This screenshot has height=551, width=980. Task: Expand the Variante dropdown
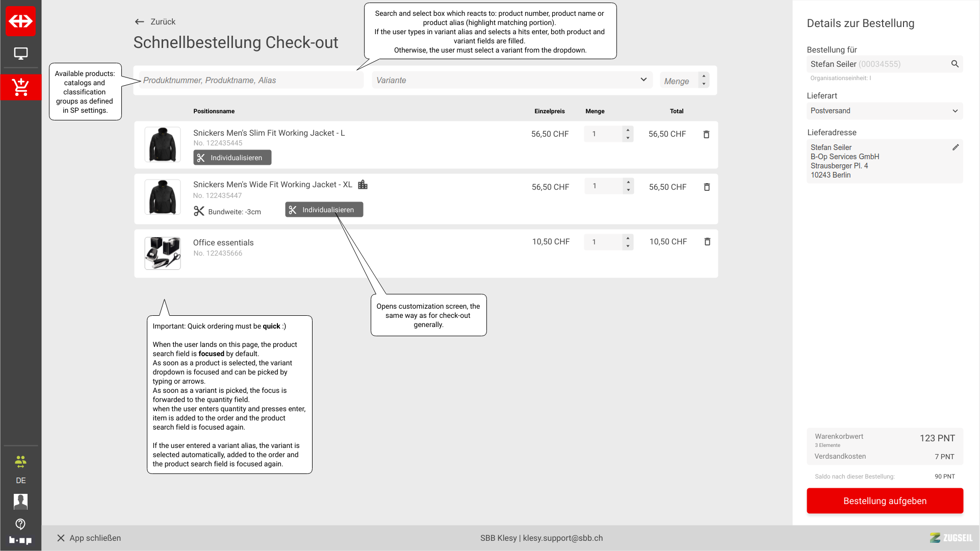coord(643,80)
